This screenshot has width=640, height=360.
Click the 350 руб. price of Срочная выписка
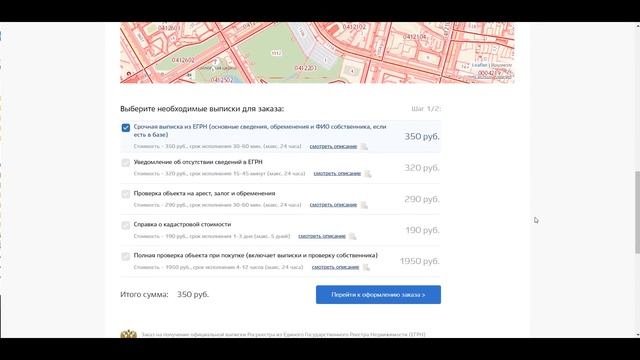click(422, 136)
